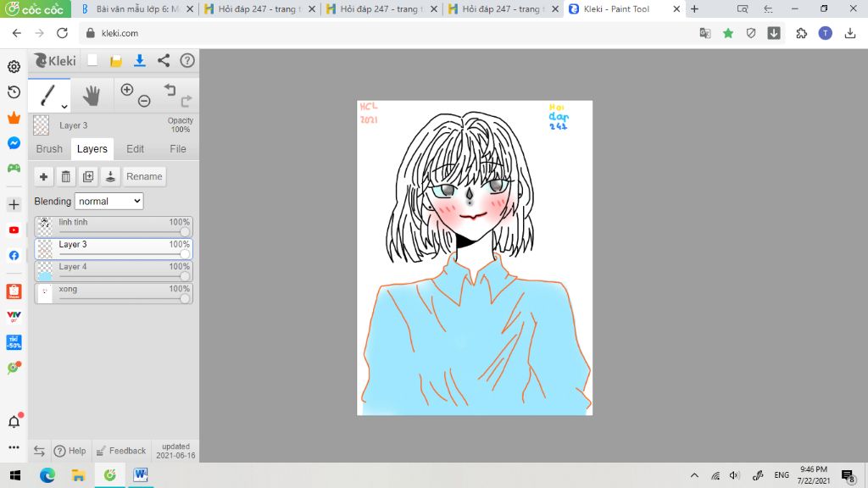868x488 pixels.
Task: Redo the undone action
Action: pyautogui.click(x=186, y=101)
